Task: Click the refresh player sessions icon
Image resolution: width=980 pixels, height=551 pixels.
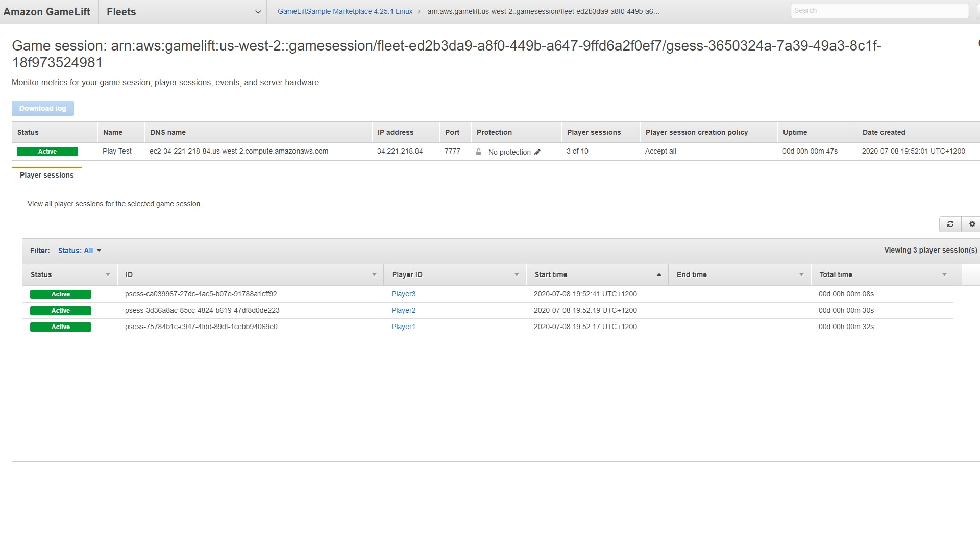Action: tap(950, 224)
